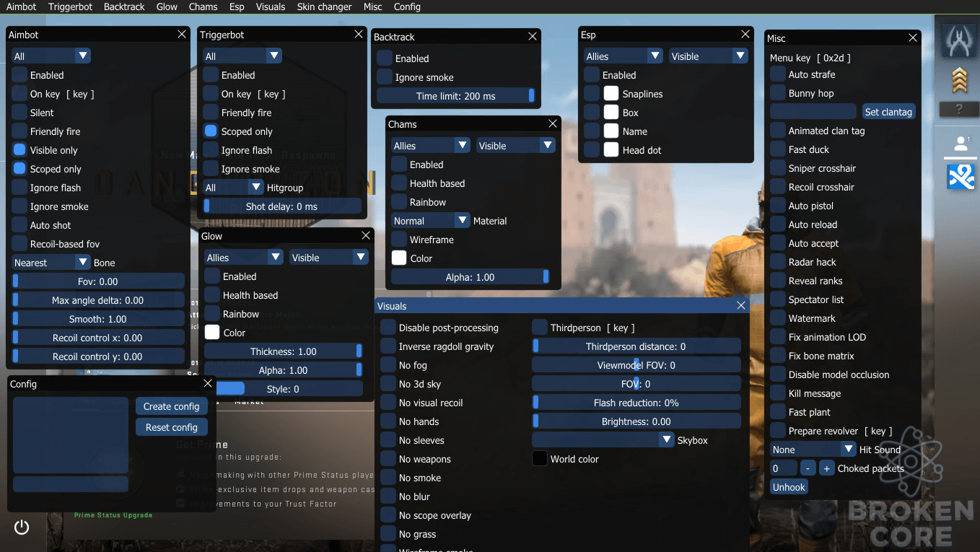Click the clan tag text input field
Viewport: 980px width, 552px height.
click(x=813, y=112)
